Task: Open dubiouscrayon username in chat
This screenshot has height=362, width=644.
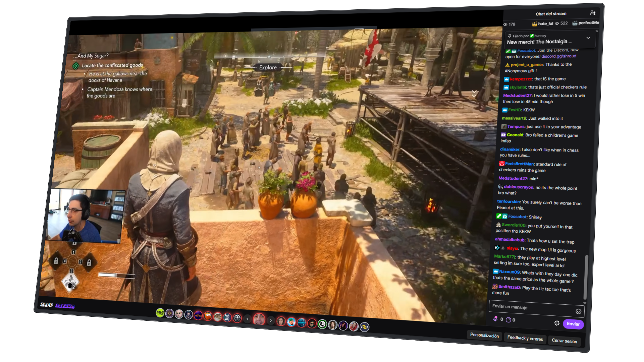Action: point(519,187)
